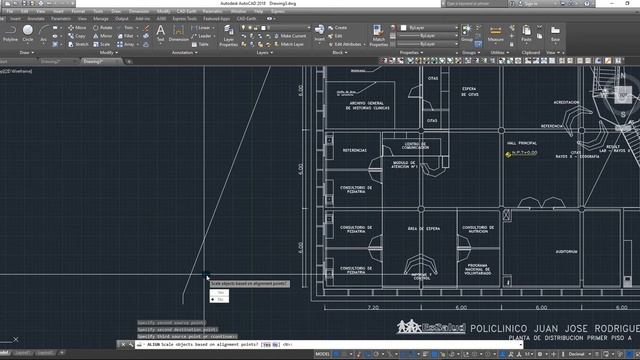The image size is (640, 360).
Task: Open the Parametric ribbon tab
Action: point(61,19)
